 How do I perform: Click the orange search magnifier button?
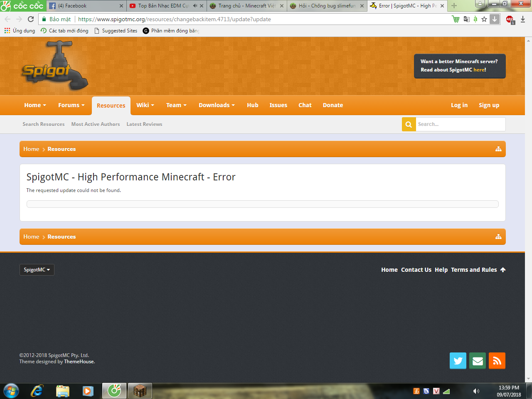pyautogui.click(x=409, y=124)
